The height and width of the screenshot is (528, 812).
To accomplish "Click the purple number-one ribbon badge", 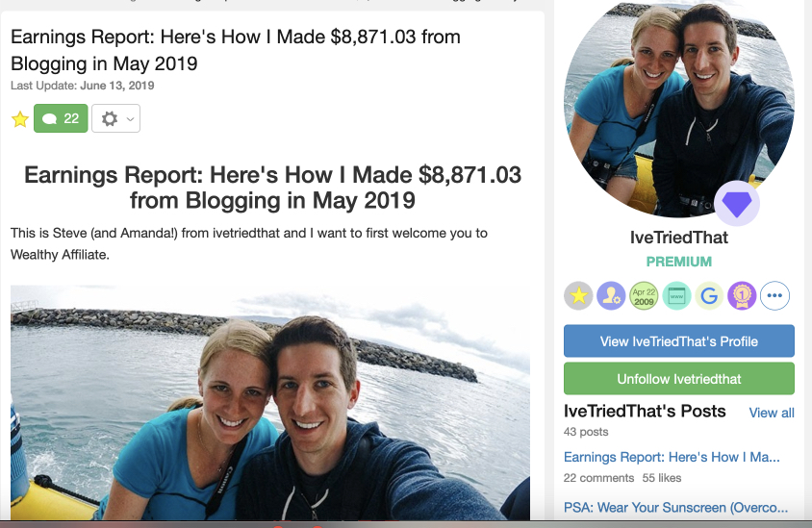I will pos(742,296).
